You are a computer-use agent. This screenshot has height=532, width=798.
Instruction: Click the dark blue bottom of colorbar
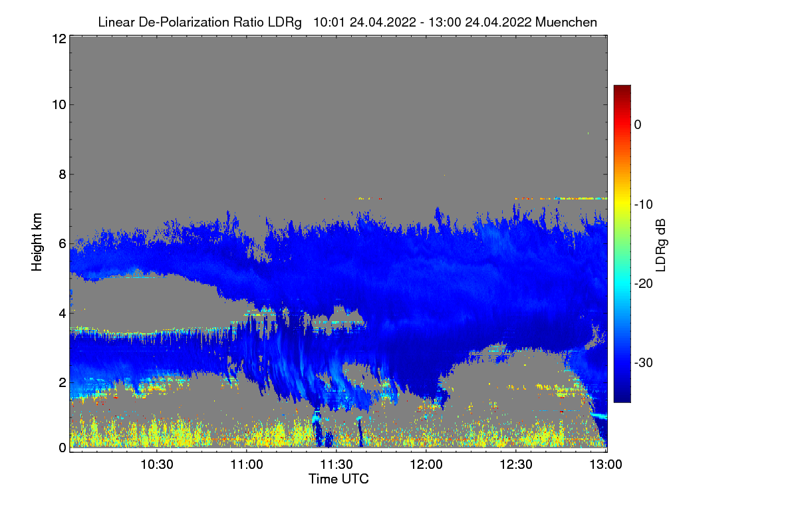click(622, 397)
